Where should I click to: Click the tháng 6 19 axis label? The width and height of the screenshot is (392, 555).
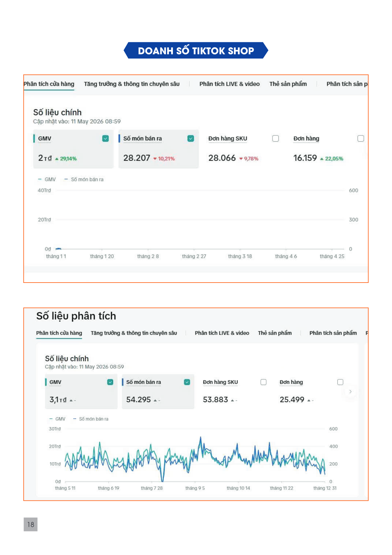(108, 488)
